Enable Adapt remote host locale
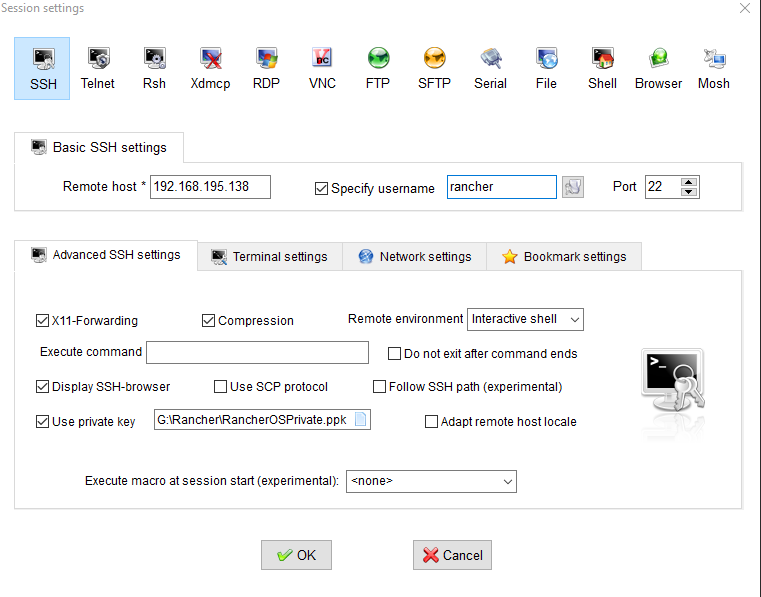 [x=431, y=421]
